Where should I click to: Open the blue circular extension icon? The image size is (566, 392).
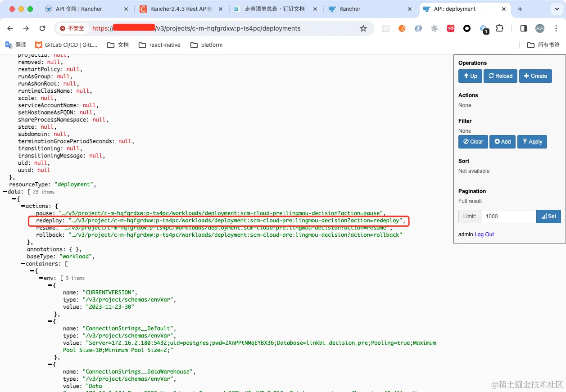(x=418, y=28)
